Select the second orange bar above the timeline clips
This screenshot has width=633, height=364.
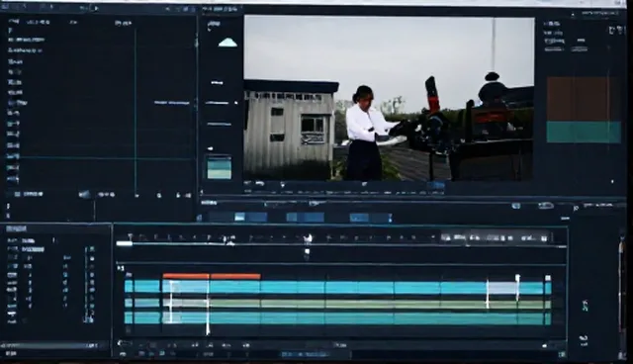point(235,276)
